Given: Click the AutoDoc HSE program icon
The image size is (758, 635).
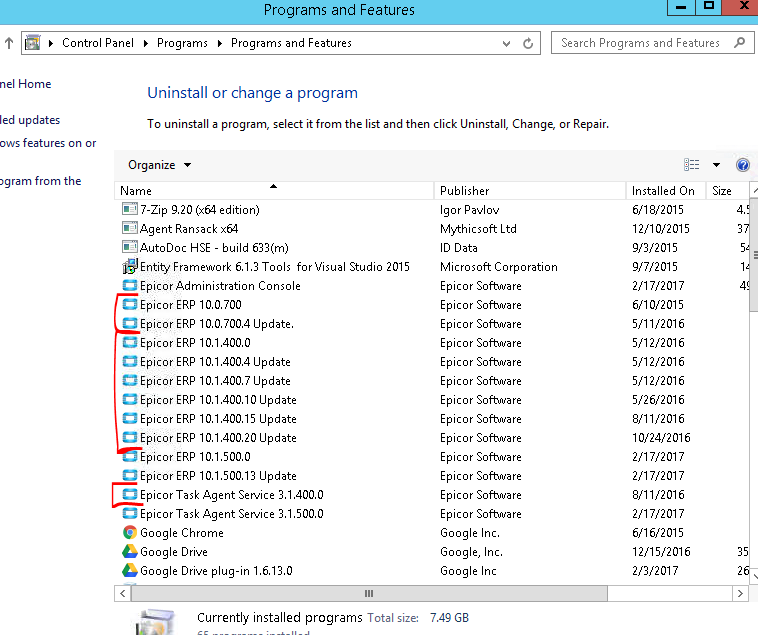Looking at the screenshot, I should (x=130, y=247).
